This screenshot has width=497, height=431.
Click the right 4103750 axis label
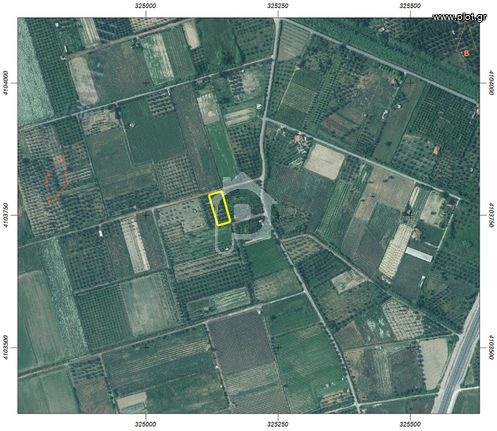point(491,215)
